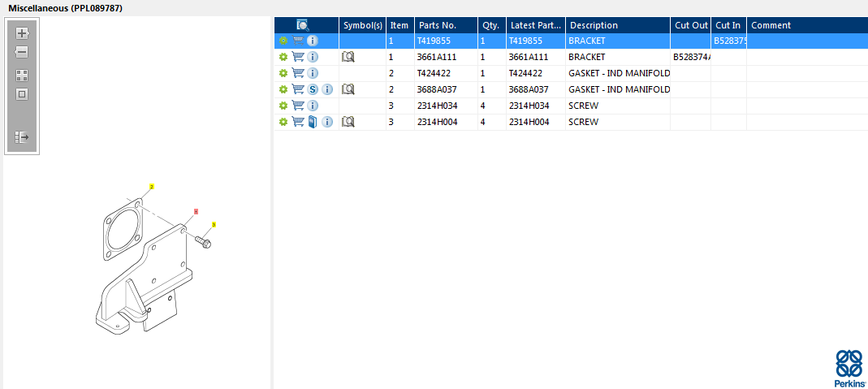Screen dimensions: 868x389
Task: Click the Perkins logo
Action: (x=849, y=367)
